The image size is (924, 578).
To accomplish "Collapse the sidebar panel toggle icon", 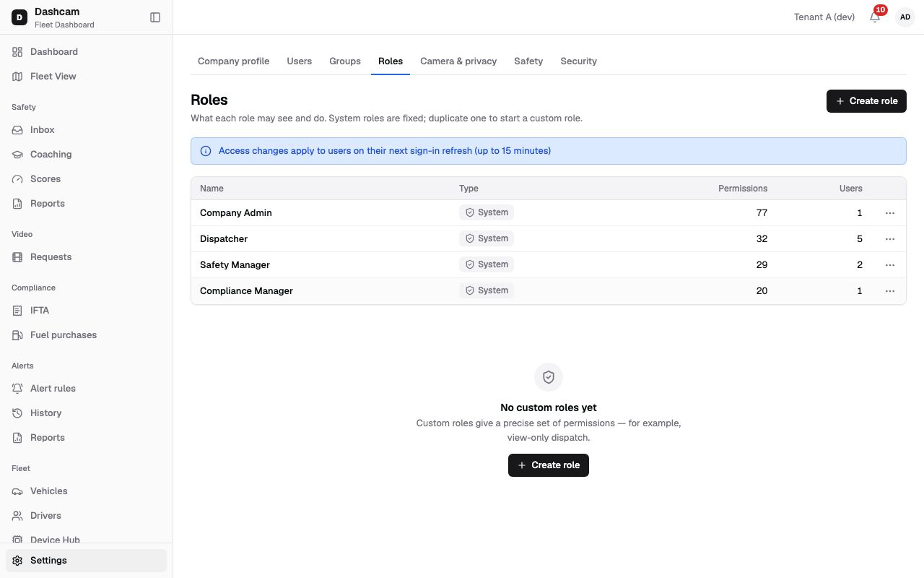I will point(155,17).
